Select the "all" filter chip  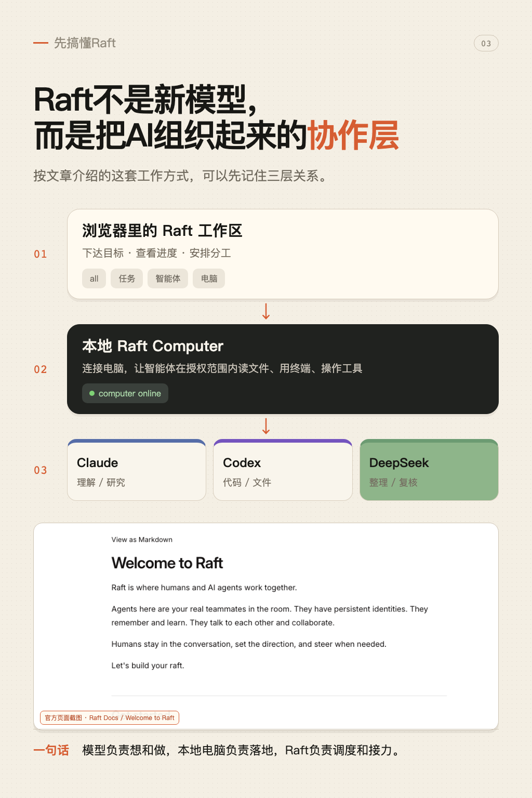click(x=94, y=278)
